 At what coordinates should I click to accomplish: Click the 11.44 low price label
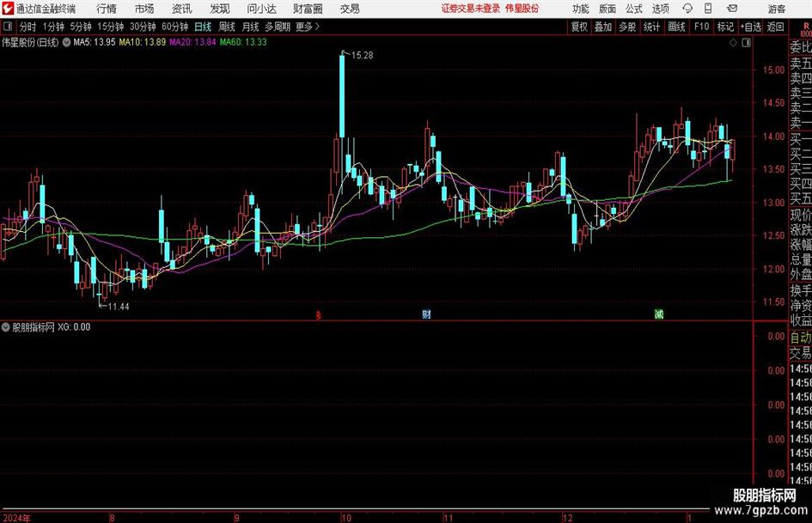click(x=119, y=307)
